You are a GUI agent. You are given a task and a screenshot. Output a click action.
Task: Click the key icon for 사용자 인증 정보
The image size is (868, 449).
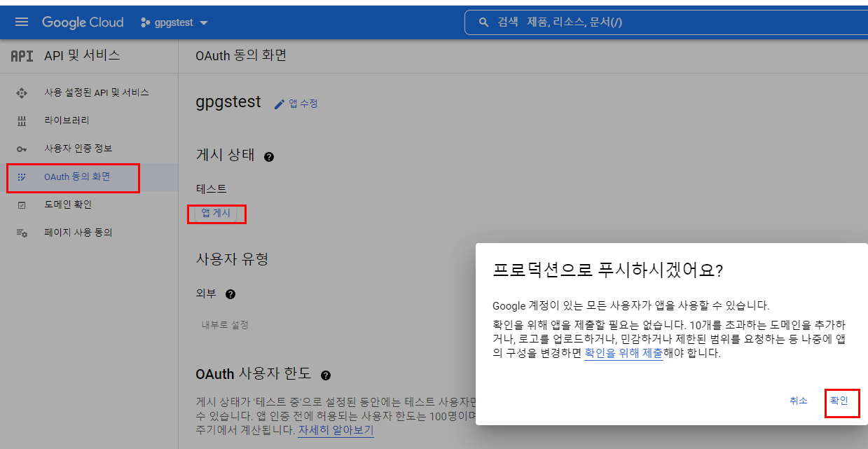pos(21,148)
